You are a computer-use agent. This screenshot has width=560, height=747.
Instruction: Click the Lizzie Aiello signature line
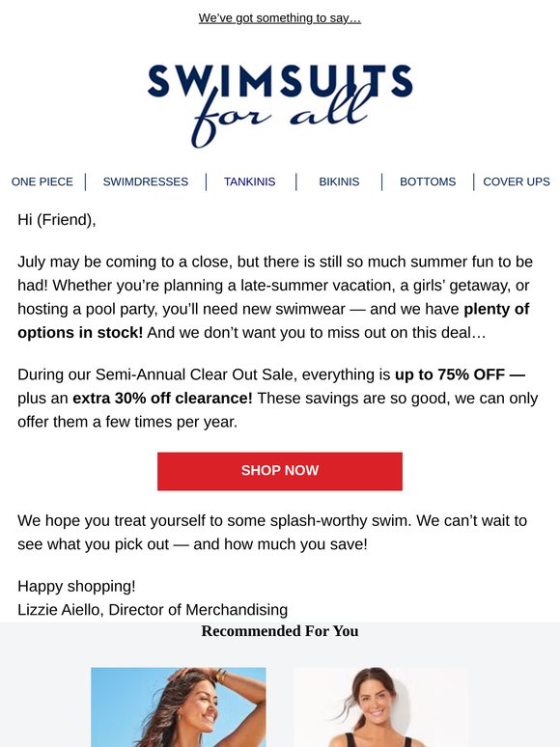click(x=153, y=609)
